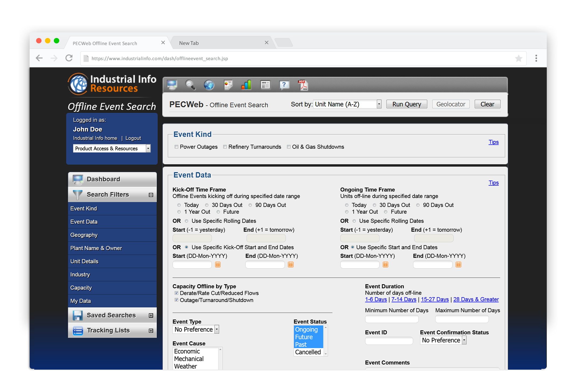The image size is (578, 392).
Task: Click the Event Status list scrollbar
Action: (x=326, y=341)
